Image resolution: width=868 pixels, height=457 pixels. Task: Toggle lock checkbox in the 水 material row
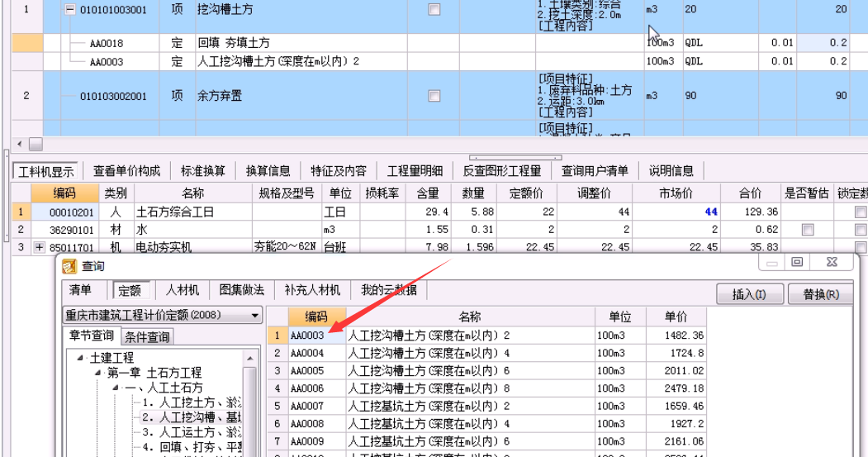(x=861, y=230)
